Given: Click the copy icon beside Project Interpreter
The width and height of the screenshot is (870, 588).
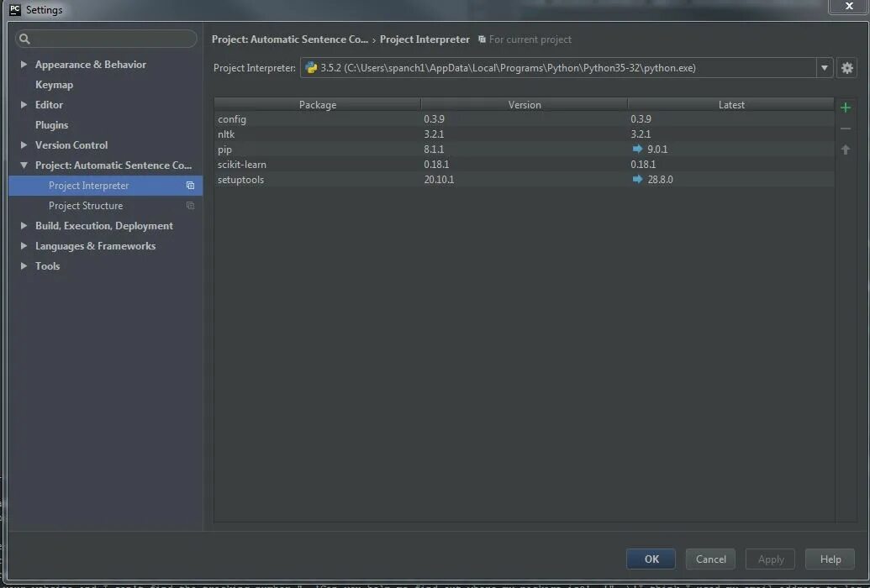Looking at the screenshot, I should click(x=190, y=186).
